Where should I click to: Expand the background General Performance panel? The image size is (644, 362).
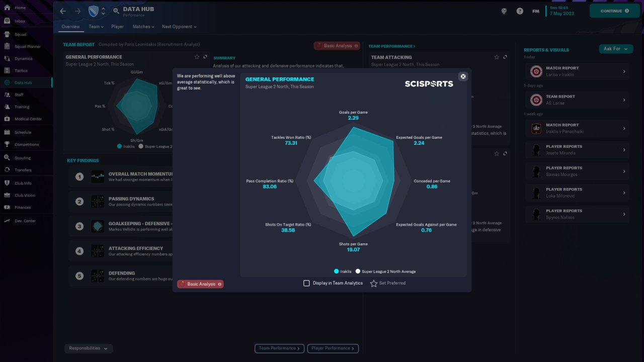click(205, 57)
